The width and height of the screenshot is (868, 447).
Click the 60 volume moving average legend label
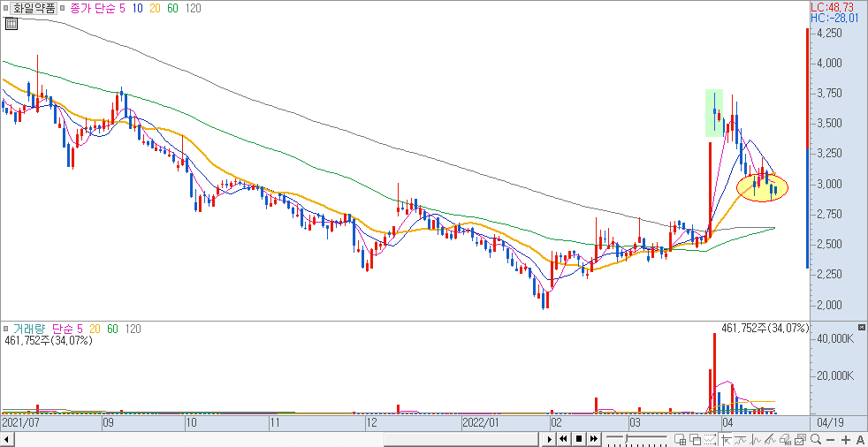click(x=112, y=329)
